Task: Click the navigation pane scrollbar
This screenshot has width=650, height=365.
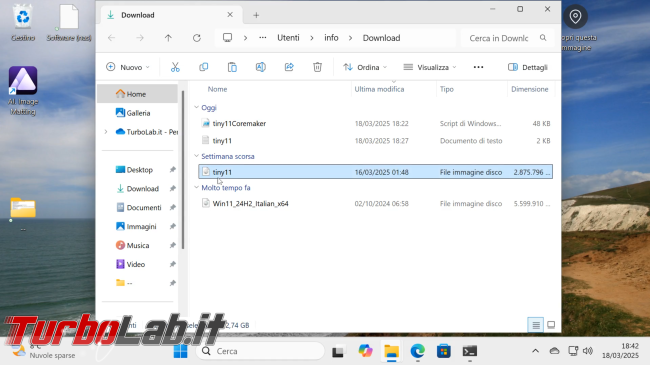Action: (x=183, y=170)
